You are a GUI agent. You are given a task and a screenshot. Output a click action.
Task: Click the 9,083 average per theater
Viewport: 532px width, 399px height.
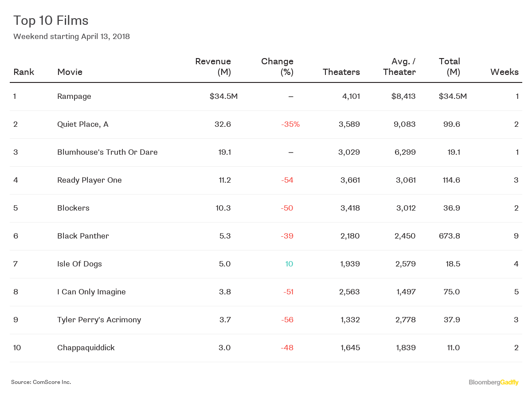[x=405, y=124]
